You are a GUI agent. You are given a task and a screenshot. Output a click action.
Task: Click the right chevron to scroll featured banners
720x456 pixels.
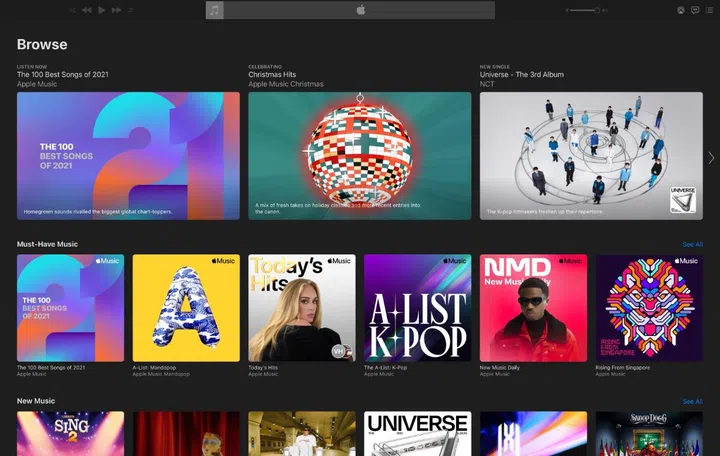coord(711,157)
